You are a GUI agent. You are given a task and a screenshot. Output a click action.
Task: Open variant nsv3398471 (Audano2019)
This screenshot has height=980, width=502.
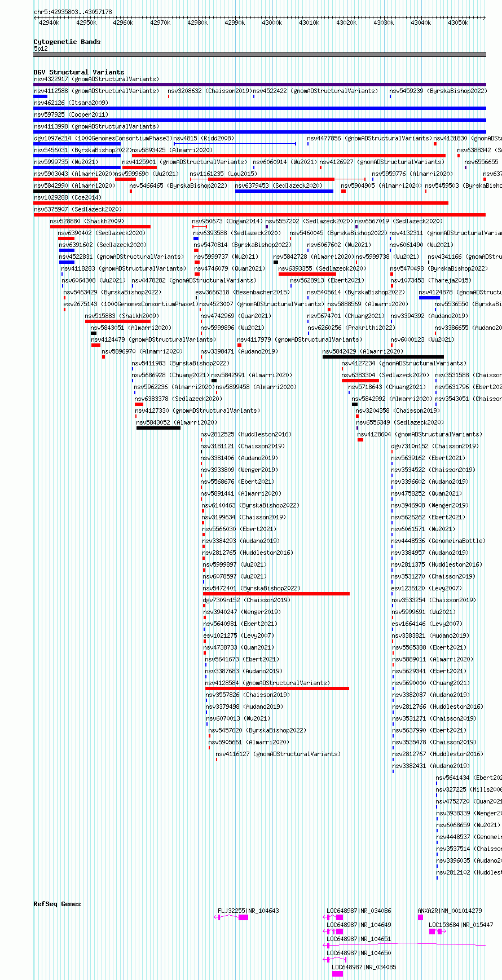pyautogui.click(x=239, y=351)
